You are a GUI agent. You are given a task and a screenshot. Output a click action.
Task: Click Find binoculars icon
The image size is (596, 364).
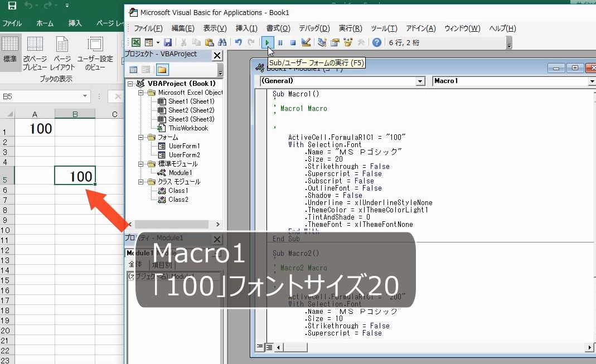[222, 42]
